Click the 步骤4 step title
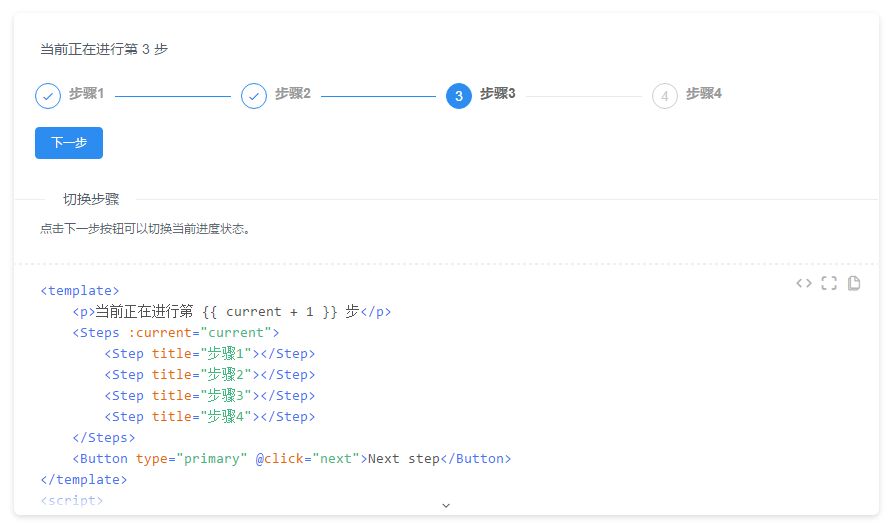 [x=704, y=94]
